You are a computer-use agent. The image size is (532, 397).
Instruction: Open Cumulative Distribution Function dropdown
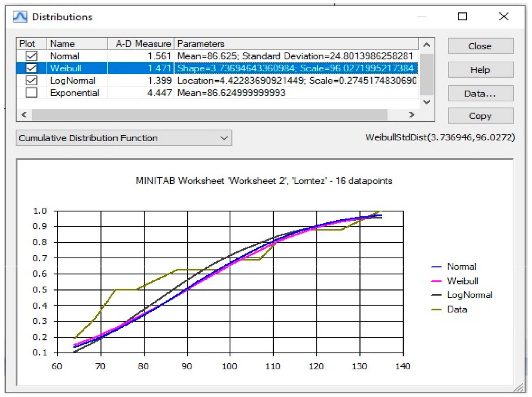(x=124, y=138)
